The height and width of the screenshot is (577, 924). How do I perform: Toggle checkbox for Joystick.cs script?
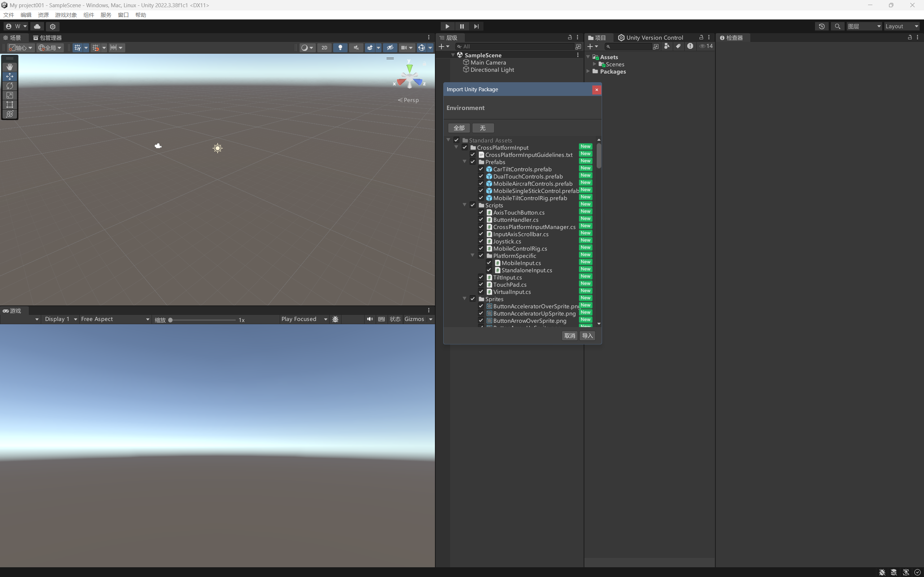(x=481, y=241)
